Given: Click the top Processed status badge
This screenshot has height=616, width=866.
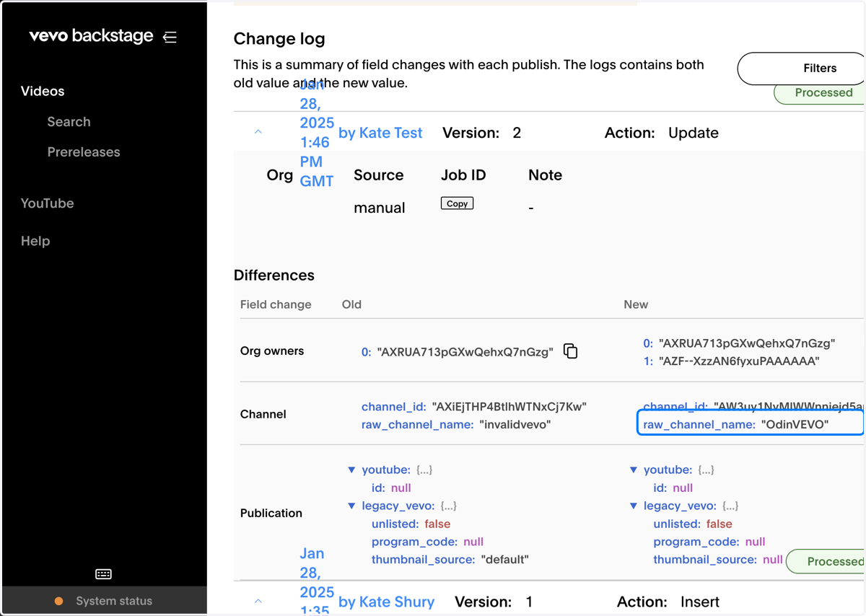Looking at the screenshot, I should [x=820, y=93].
